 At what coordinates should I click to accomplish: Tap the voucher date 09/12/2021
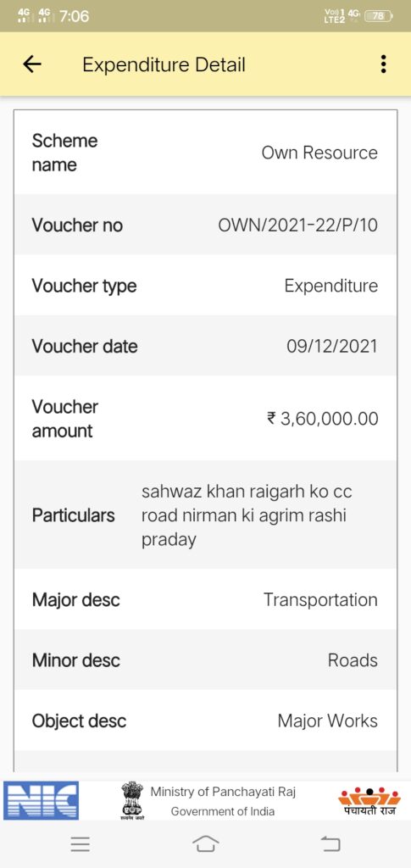(x=332, y=347)
